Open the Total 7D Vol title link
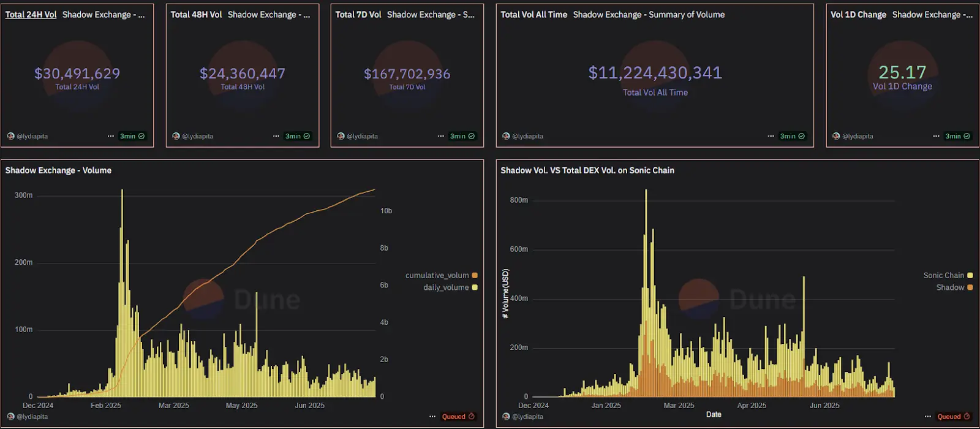980x429 pixels. [358, 15]
